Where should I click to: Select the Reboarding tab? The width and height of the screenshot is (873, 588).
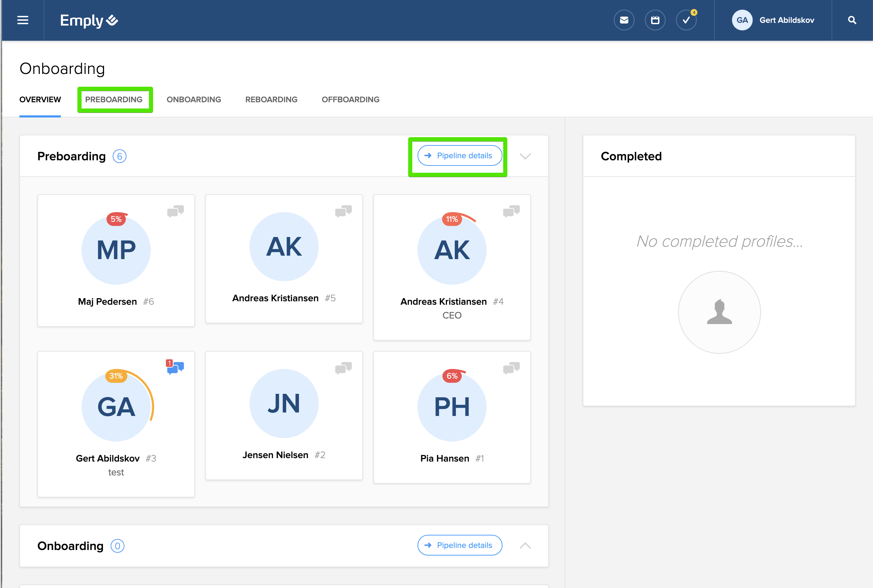(271, 99)
